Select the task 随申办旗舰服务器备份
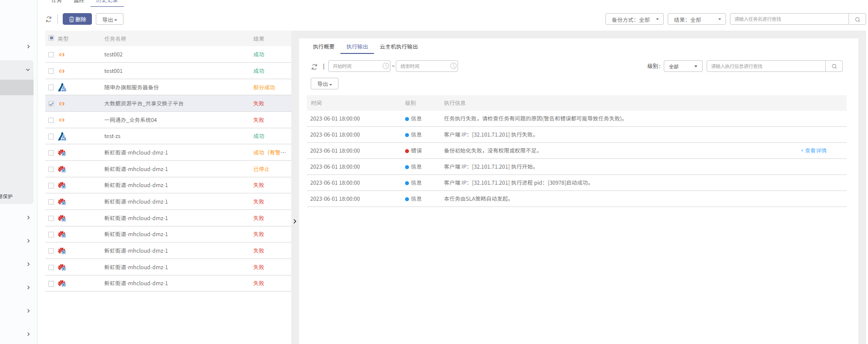 click(131, 87)
